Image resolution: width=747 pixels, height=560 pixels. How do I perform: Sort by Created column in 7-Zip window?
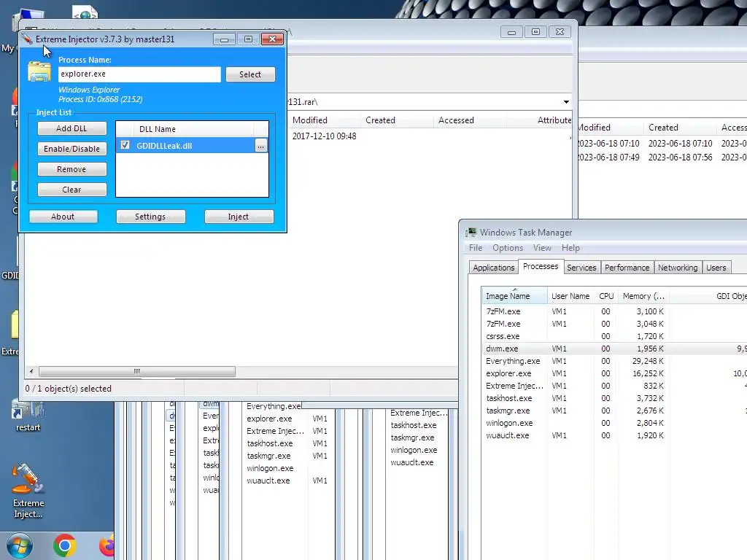[397, 120]
